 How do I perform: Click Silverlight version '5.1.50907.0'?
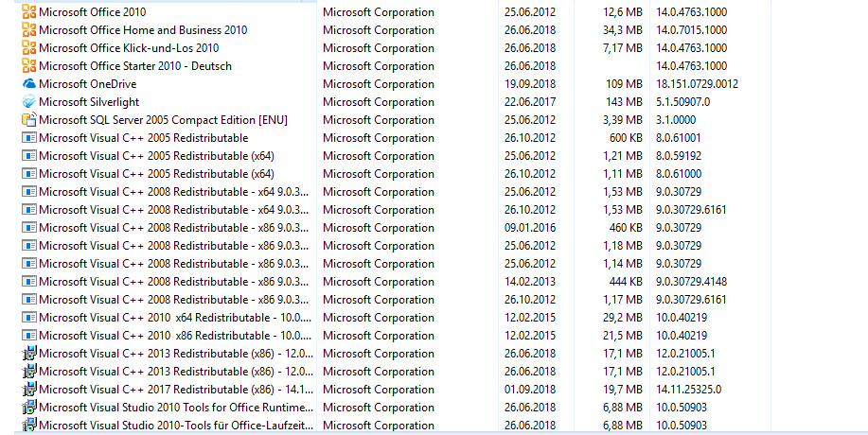coord(683,102)
